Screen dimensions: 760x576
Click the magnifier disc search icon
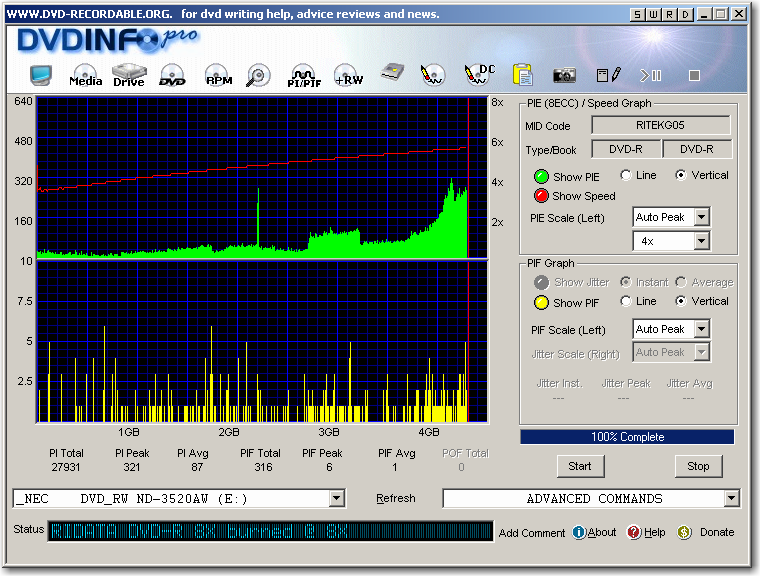258,76
